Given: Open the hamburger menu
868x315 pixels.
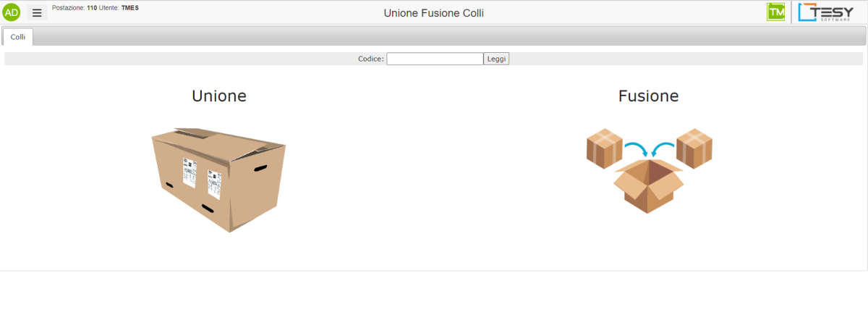Looking at the screenshot, I should tap(37, 12).
